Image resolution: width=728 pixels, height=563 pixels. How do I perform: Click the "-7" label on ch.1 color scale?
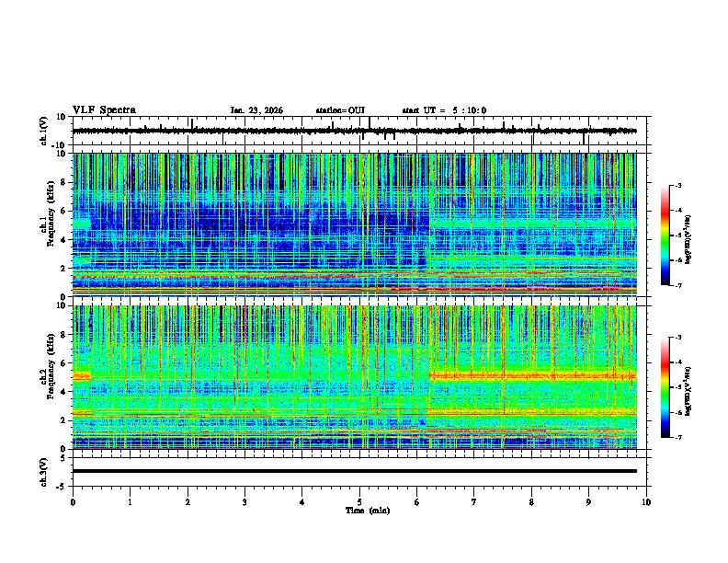point(677,285)
